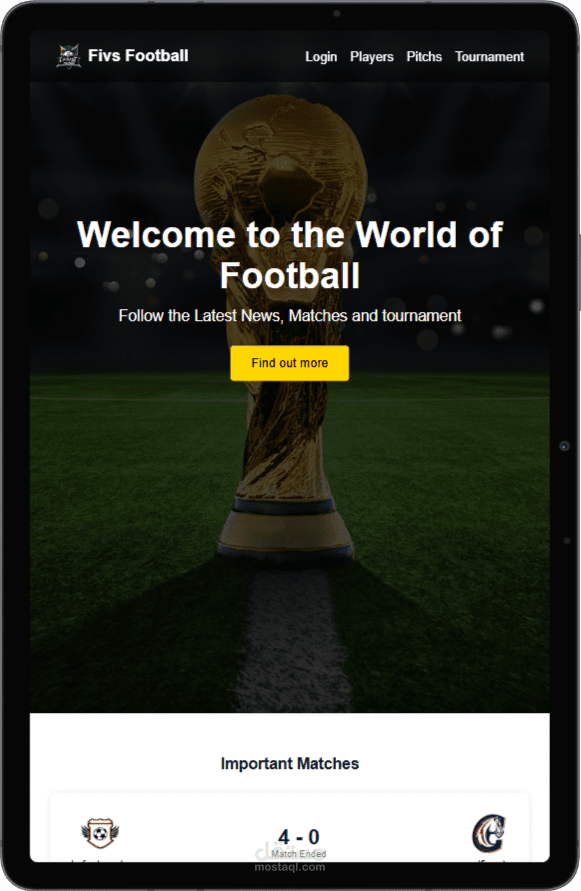This screenshot has height=891, width=581.
Task: Tap the tablet front camera dot
Action: coord(337,13)
